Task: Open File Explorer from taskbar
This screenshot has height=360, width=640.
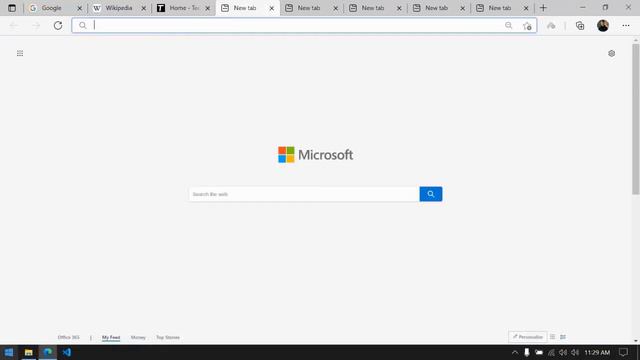Action: tap(29, 352)
